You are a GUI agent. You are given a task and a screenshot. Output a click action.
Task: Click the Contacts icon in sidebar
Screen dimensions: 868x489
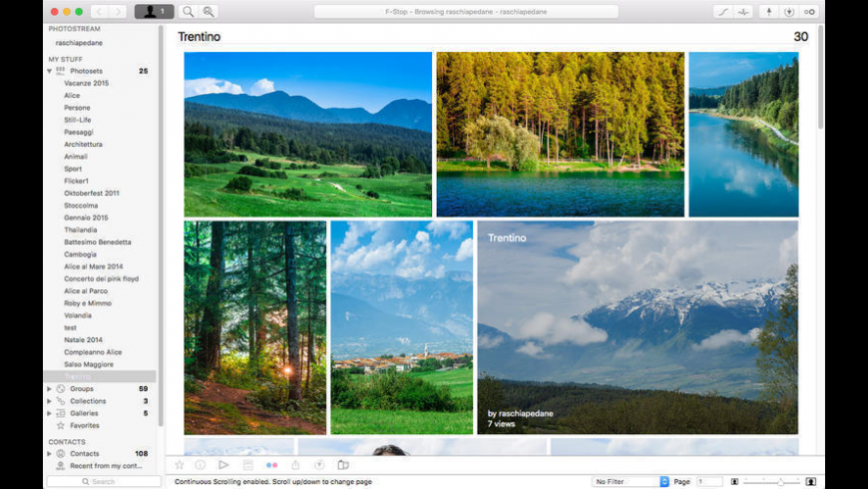click(x=60, y=453)
